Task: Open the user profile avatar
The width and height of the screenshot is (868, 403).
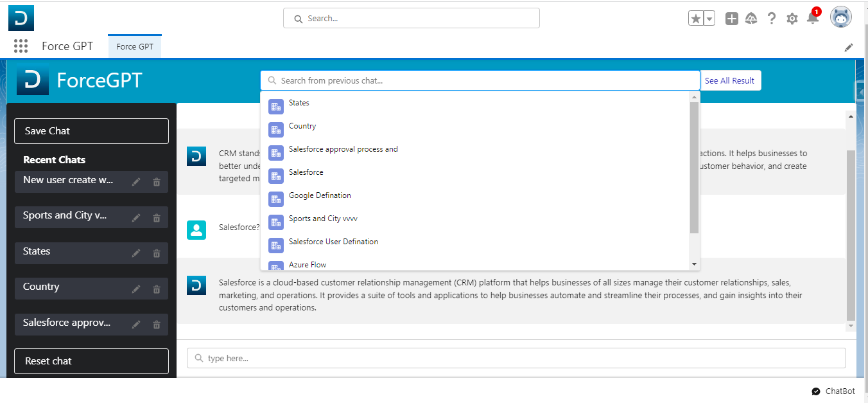Action: click(x=841, y=17)
